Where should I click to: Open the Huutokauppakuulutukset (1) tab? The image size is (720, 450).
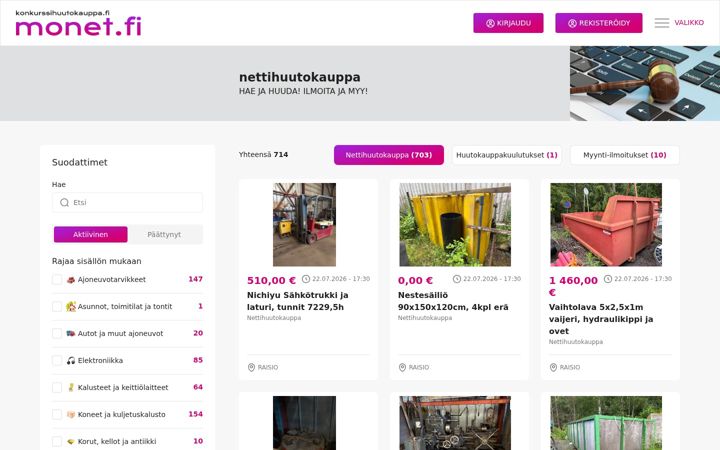(x=506, y=155)
